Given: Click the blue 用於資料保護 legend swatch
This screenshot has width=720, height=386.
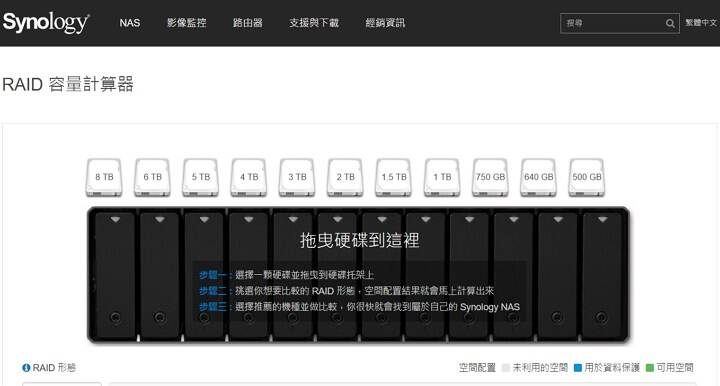Looking at the screenshot, I should (x=578, y=368).
